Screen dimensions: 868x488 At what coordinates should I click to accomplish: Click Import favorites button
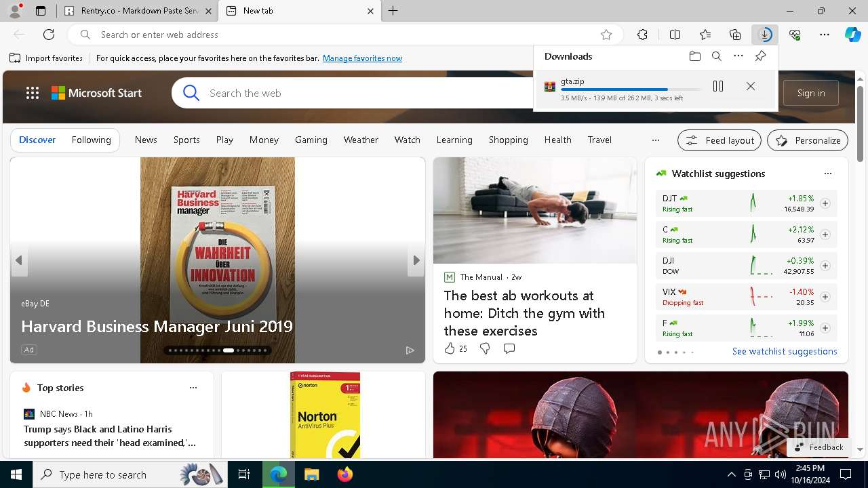click(x=46, y=58)
